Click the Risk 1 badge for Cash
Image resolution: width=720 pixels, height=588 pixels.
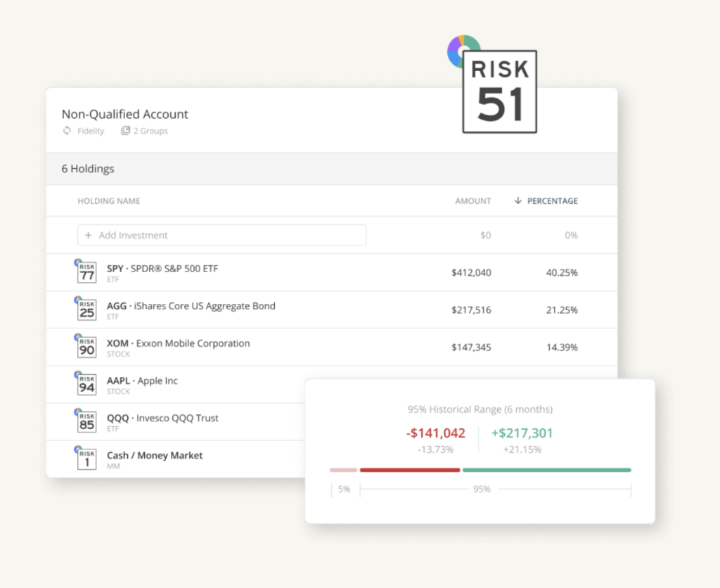tap(86, 459)
